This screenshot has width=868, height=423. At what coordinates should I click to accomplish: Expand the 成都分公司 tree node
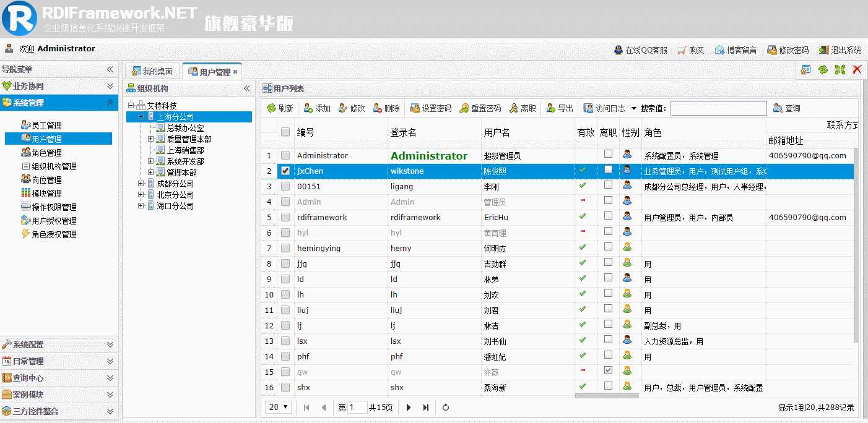pyautogui.click(x=141, y=184)
